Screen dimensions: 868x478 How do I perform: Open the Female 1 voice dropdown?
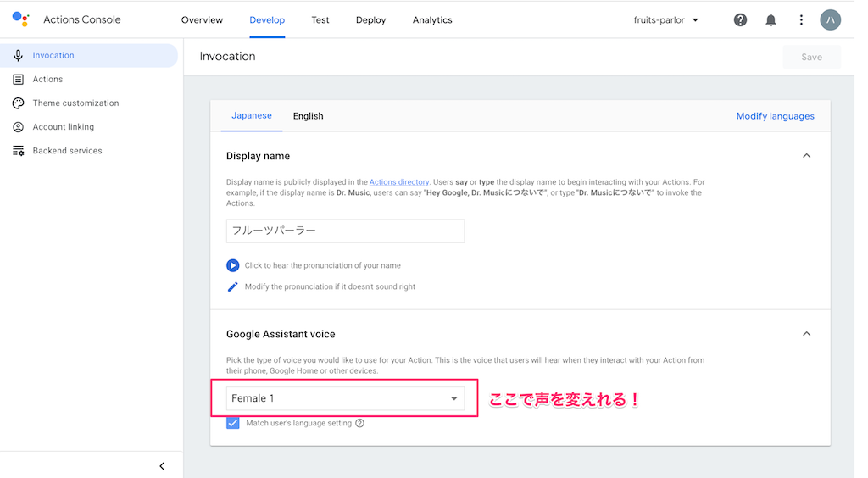pyautogui.click(x=345, y=398)
